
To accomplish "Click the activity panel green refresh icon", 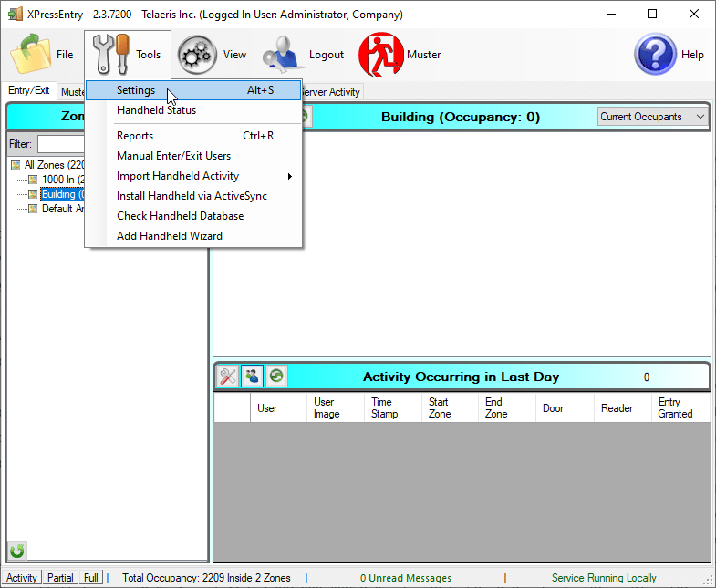I will pos(276,377).
